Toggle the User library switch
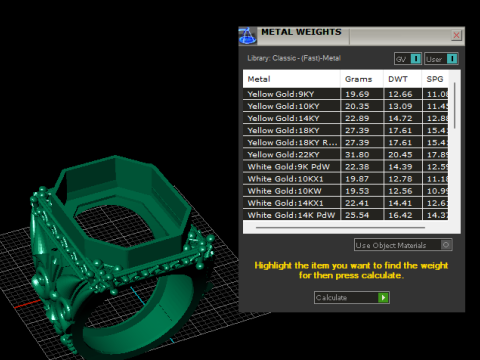The image size is (480, 360). [x=441, y=59]
